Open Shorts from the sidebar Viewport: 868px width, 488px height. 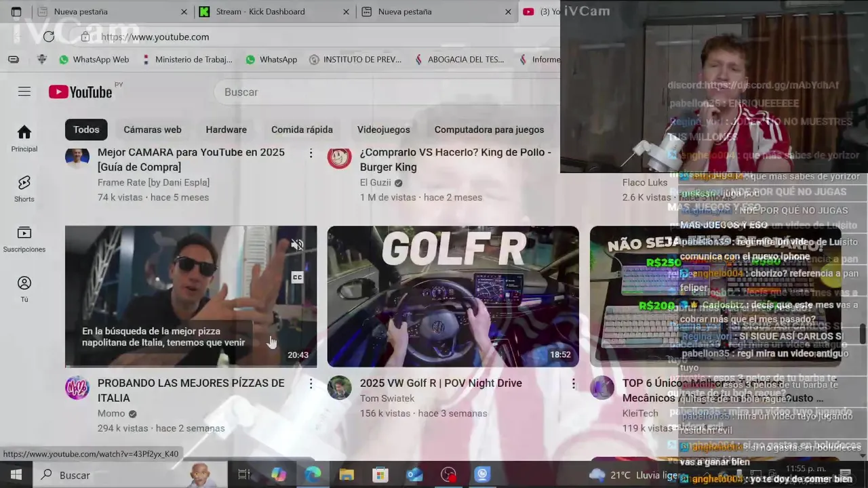24,189
